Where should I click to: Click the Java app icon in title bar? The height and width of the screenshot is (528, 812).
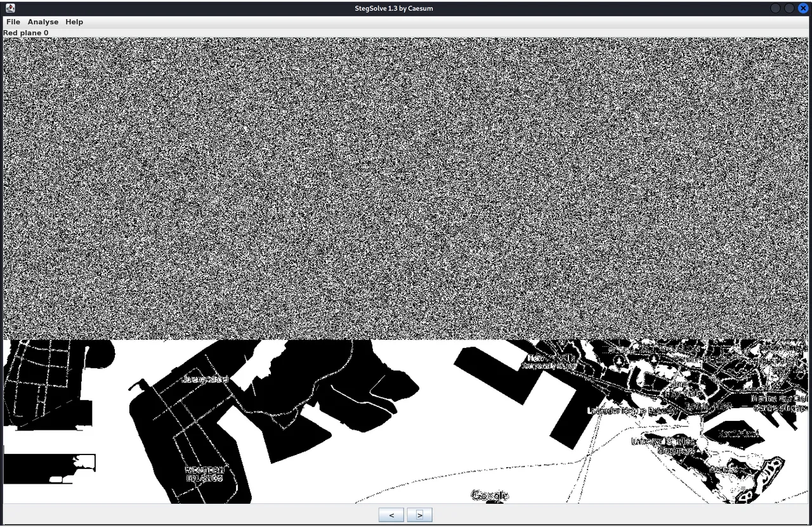pos(10,8)
